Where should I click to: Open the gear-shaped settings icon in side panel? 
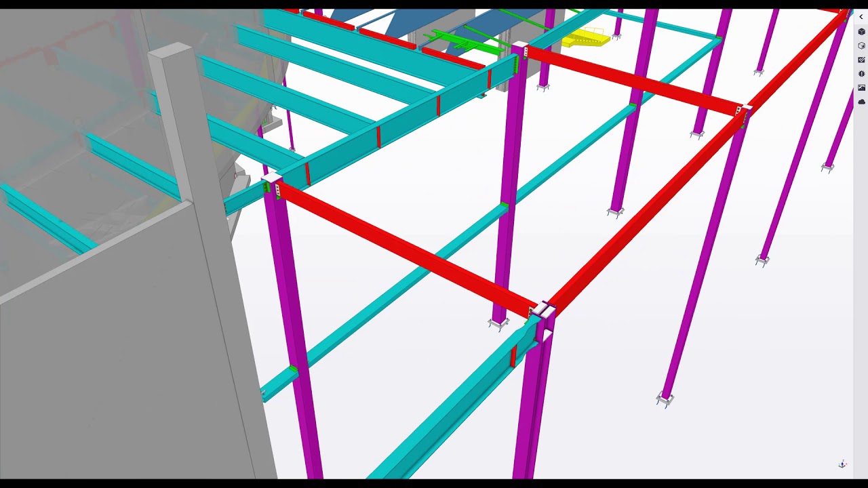coord(861,73)
